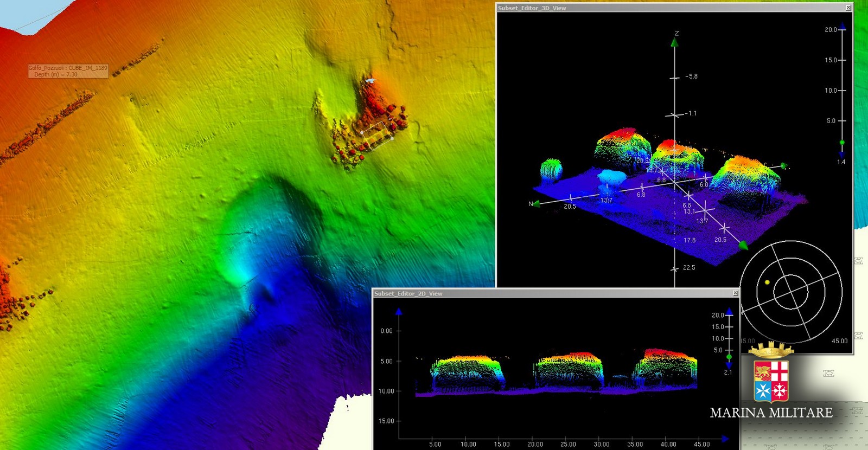Click the down arrow on 3D exaggeration slider

coord(842,155)
